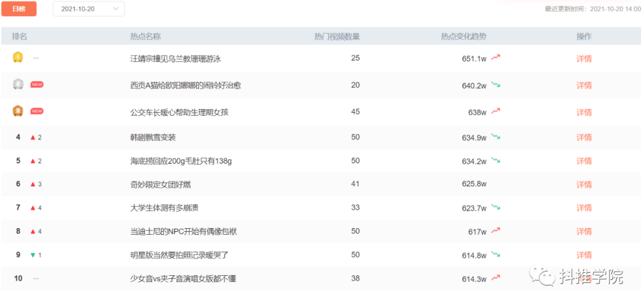Click upward trend icon beside 617w
This screenshot has width=644, height=305.
click(x=496, y=231)
